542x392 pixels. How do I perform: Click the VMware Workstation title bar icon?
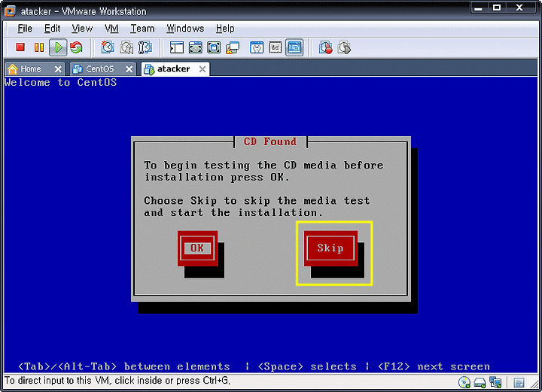coord(10,11)
